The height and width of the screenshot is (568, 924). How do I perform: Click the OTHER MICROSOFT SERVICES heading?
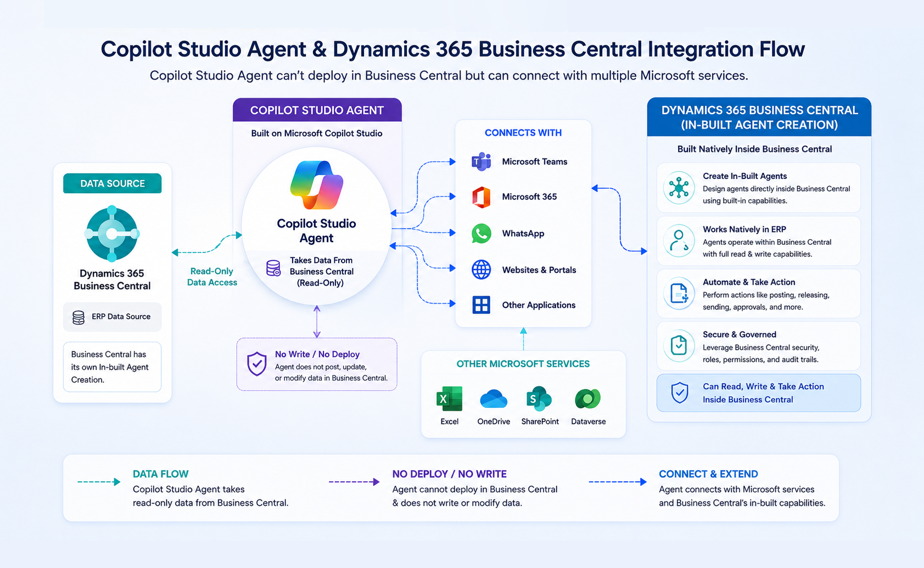[x=523, y=364]
